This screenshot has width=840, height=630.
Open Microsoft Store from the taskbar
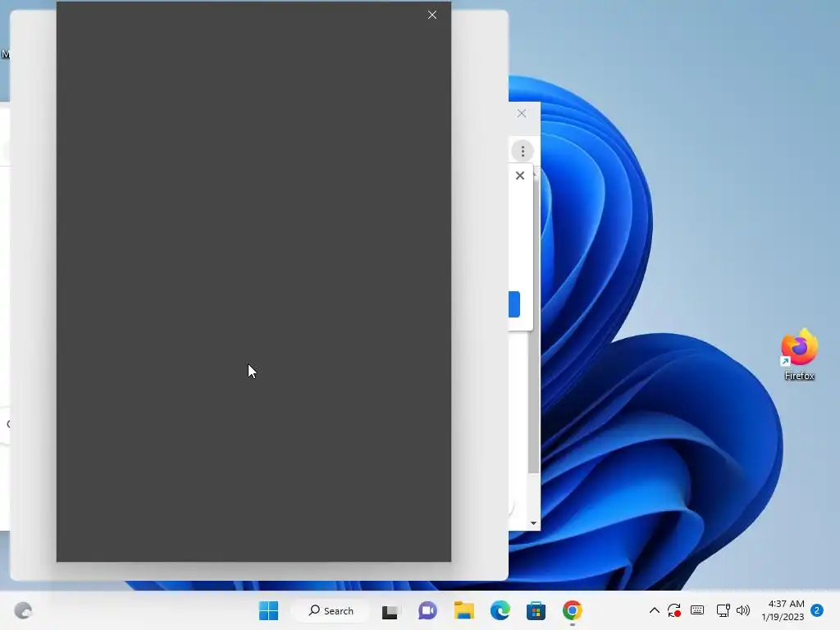point(536,610)
